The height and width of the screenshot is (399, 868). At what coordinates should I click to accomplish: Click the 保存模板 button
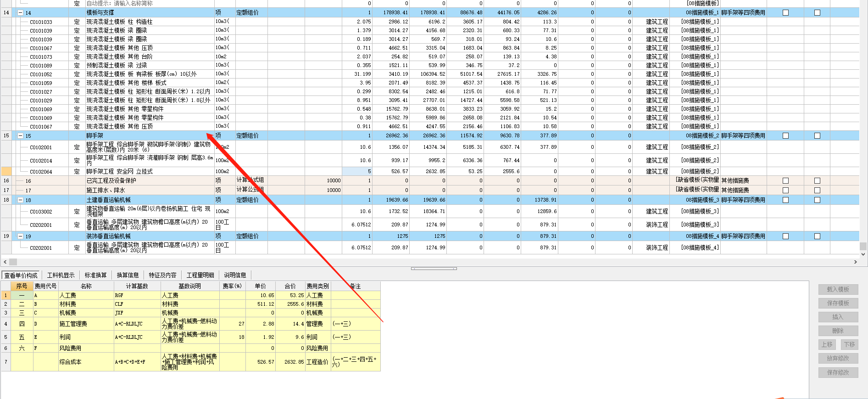pos(838,303)
